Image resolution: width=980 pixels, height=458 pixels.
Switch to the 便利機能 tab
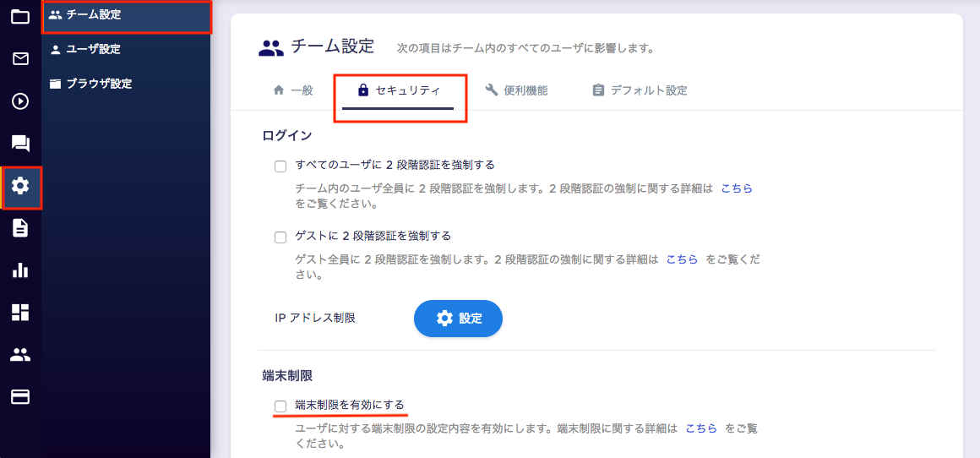516,90
